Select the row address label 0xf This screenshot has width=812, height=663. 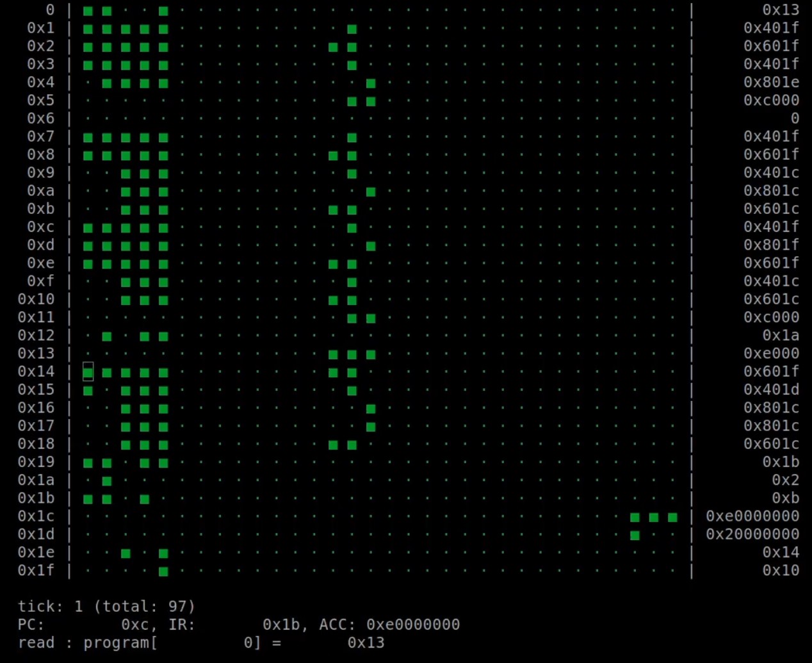[x=41, y=281]
